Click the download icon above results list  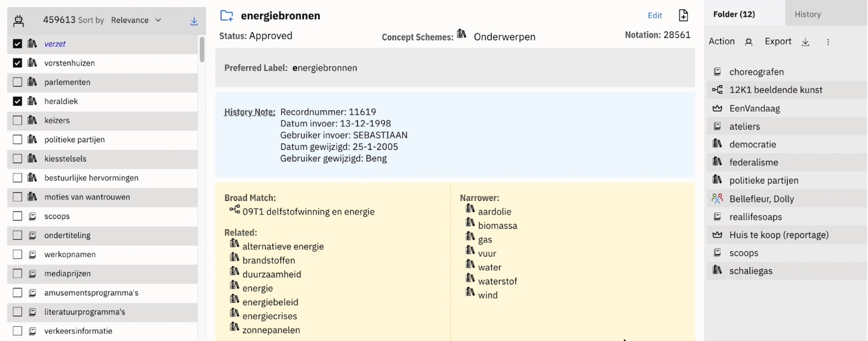[194, 21]
